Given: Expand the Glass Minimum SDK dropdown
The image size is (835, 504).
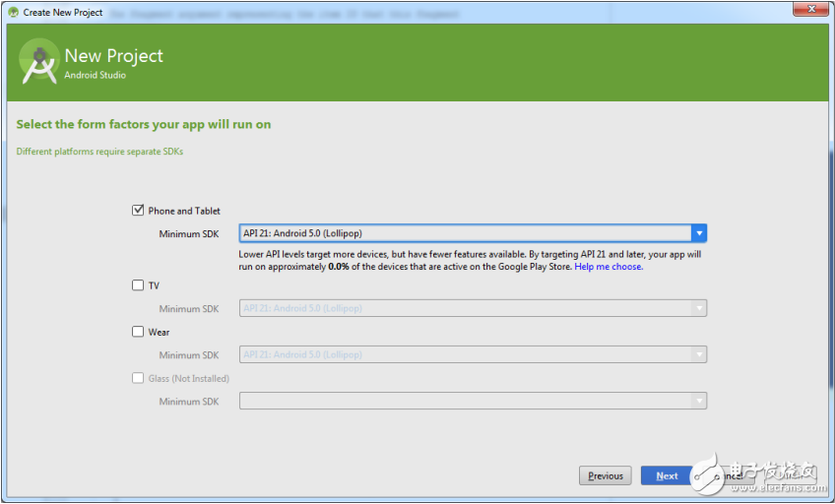Looking at the screenshot, I should (x=698, y=401).
